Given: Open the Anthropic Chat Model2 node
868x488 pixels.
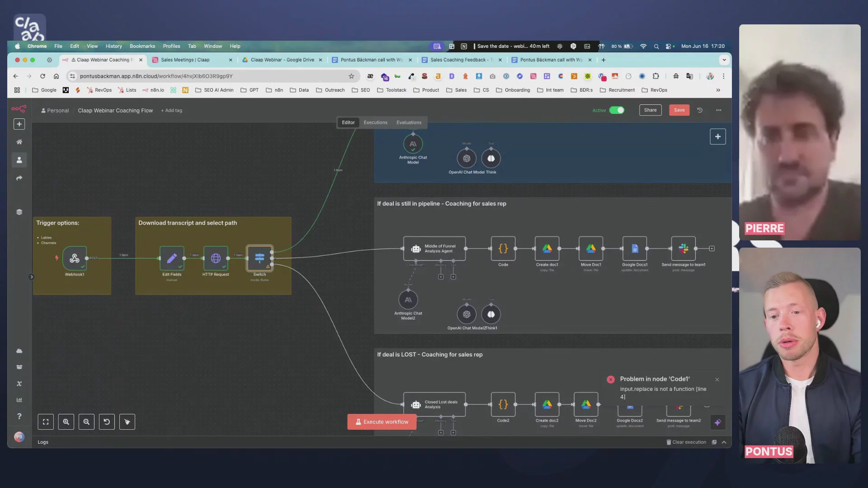Looking at the screenshot, I should point(408,300).
